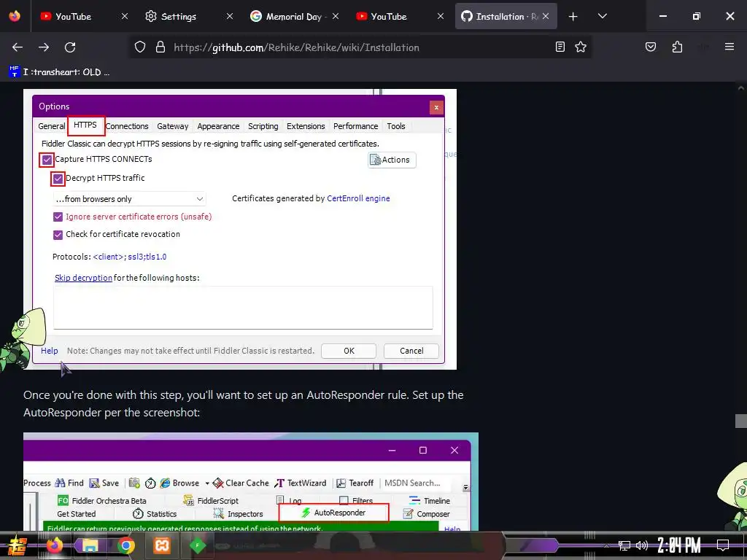The image size is (747, 560).
Task: Click the camera screenshot icon in Fiddler toolbar
Action: (x=134, y=483)
